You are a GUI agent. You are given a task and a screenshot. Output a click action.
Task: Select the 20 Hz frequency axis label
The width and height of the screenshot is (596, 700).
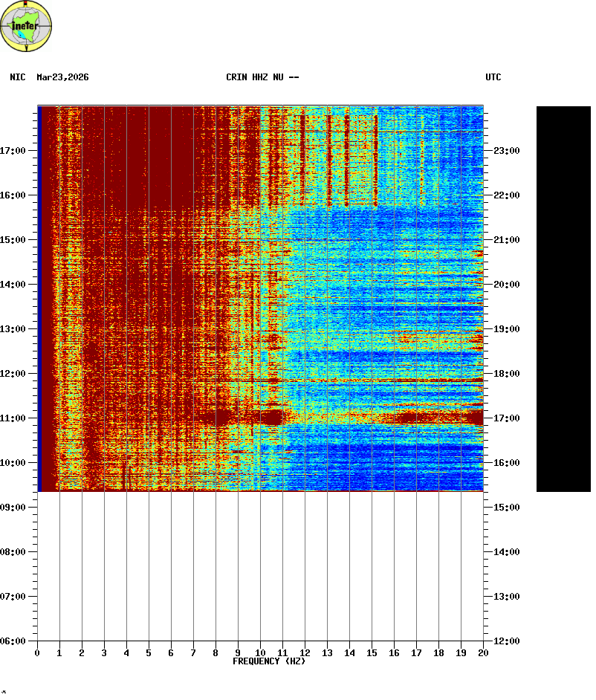click(x=483, y=653)
